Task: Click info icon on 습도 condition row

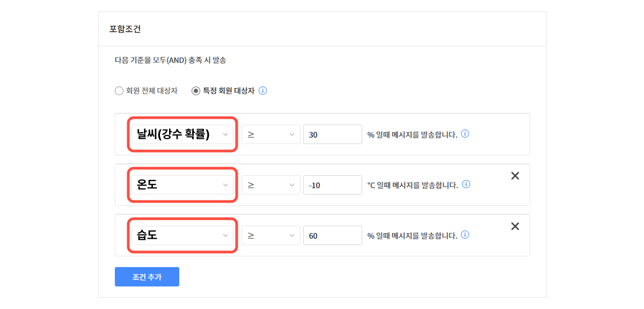Action: click(465, 235)
